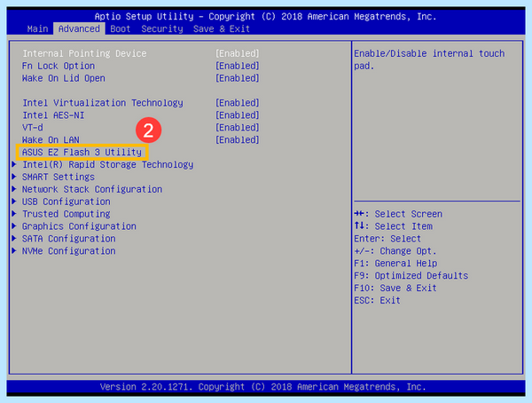Viewport: 532px width, 403px height.
Task: Open Network Stack Configuration submenu
Action: pos(92,189)
